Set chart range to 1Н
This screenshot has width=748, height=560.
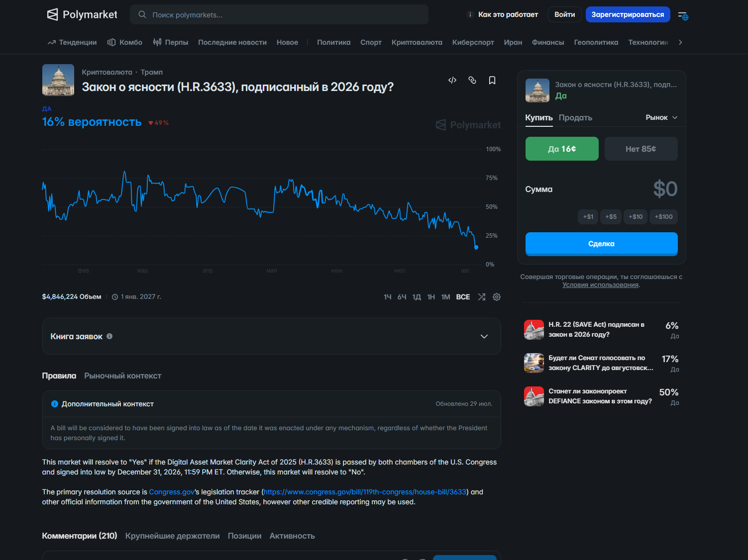tap(431, 297)
